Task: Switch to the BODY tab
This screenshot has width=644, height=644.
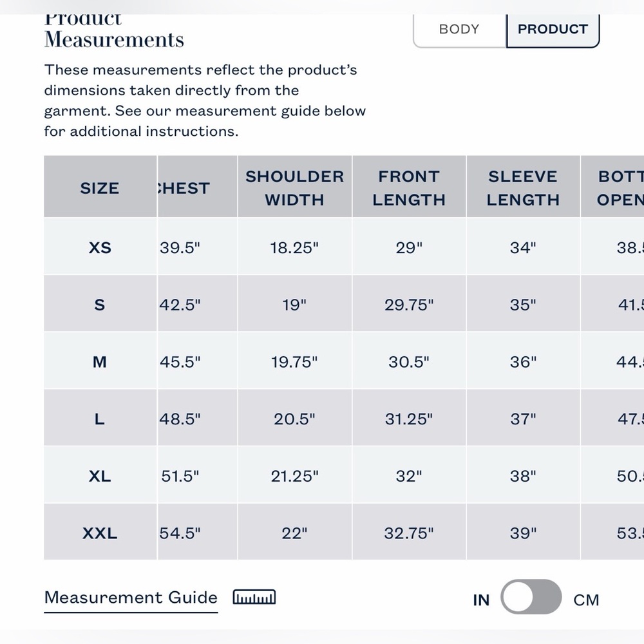Action: point(459,30)
